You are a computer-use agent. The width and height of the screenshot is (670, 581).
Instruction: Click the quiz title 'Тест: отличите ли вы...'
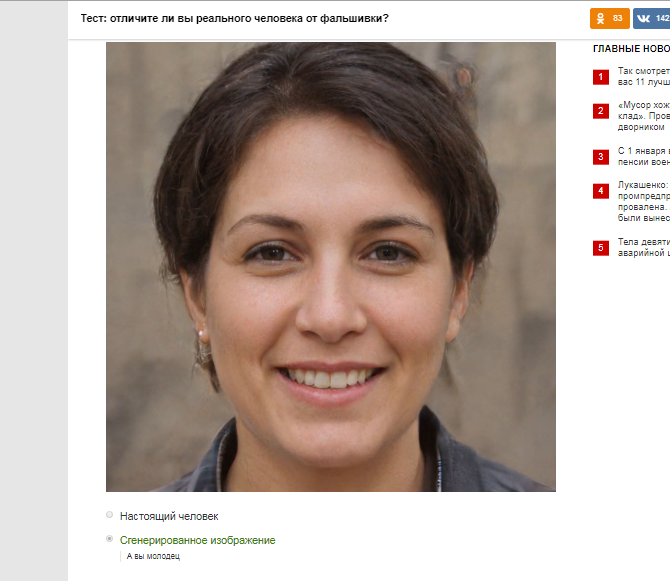coord(235,18)
